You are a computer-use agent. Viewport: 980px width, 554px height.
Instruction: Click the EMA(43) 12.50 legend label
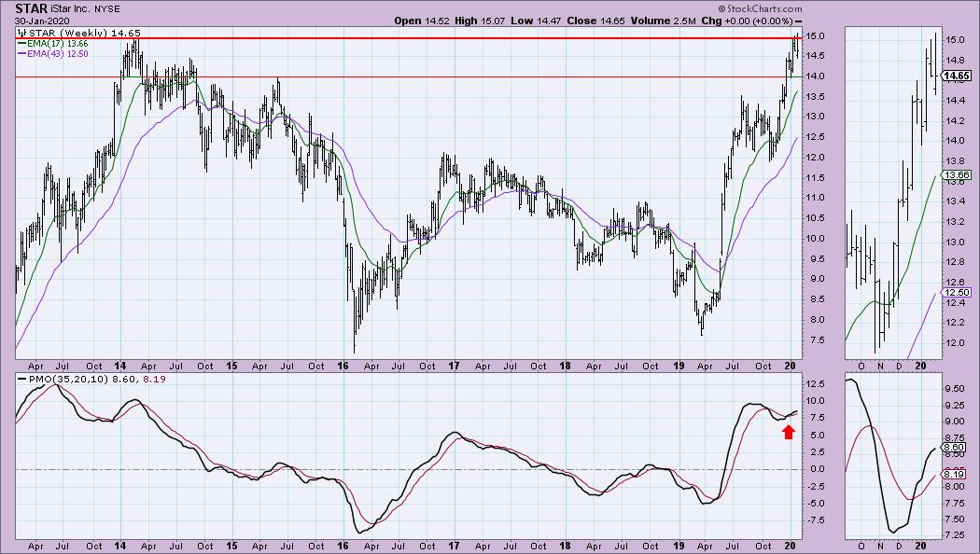pos(58,54)
